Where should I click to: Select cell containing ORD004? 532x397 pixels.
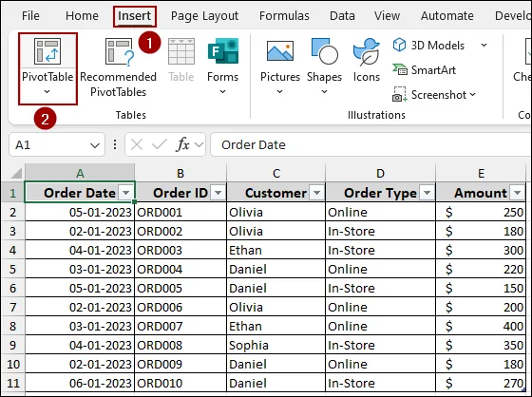click(x=180, y=269)
